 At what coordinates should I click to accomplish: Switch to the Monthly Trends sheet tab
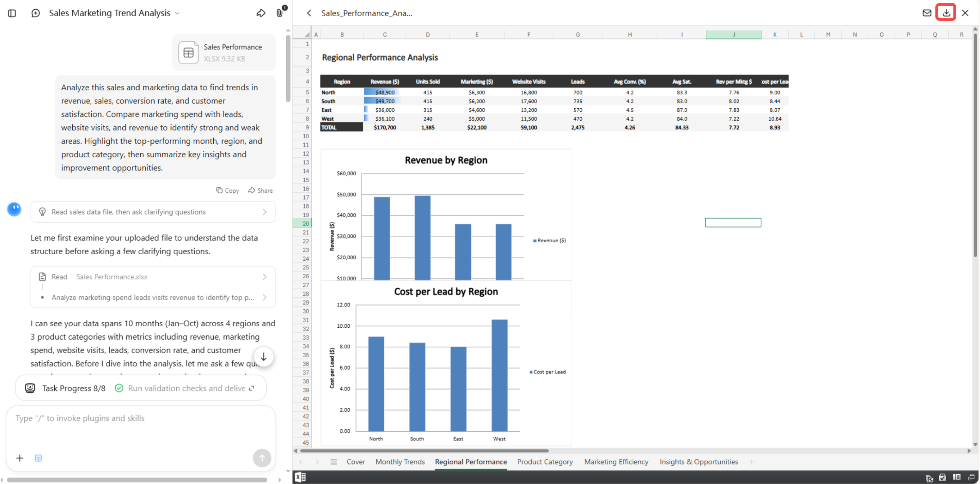(x=400, y=462)
